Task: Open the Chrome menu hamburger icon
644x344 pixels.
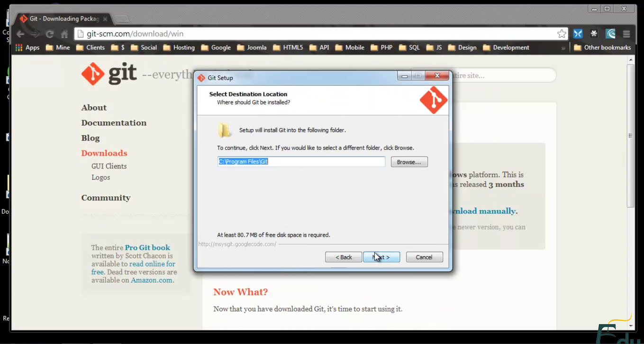Action: coord(626,34)
